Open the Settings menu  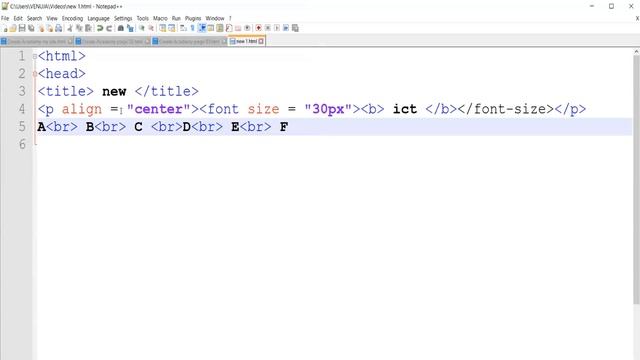click(x=123, y=18)
